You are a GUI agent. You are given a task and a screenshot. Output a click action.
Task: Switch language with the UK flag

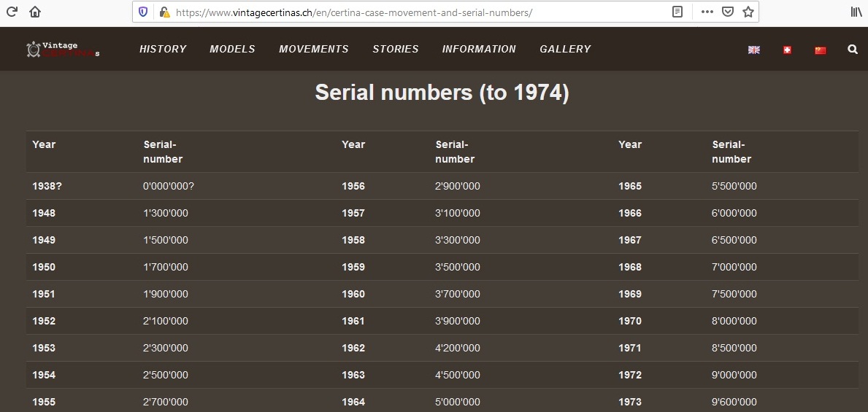(754, 50)
